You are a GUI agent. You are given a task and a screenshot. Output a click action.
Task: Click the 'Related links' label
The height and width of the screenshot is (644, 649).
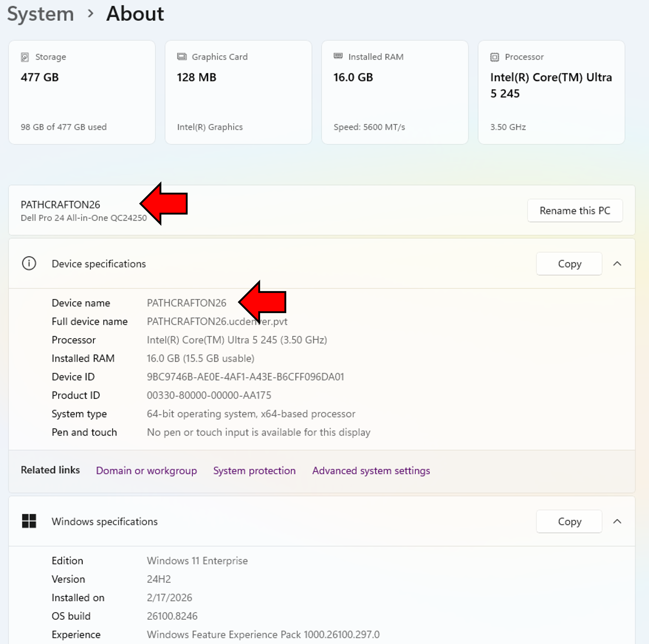(x=50, y=470)
